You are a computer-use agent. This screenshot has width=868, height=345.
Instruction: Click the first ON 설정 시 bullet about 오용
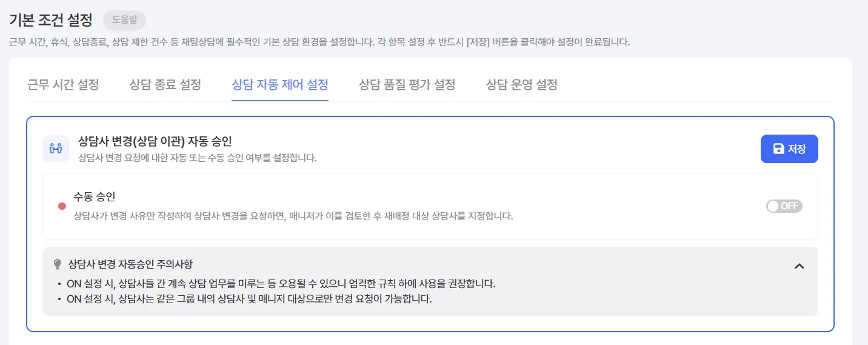click(281, 284)
